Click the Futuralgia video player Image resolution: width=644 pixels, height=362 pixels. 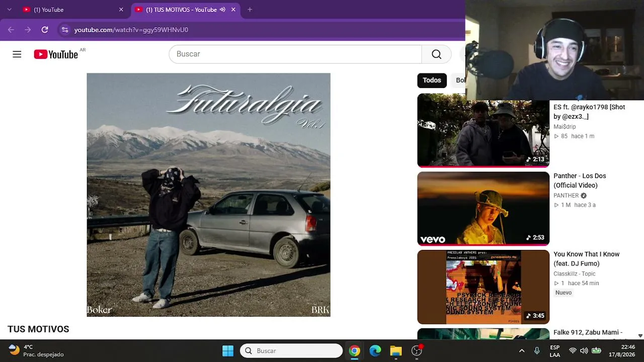[208, 195]
